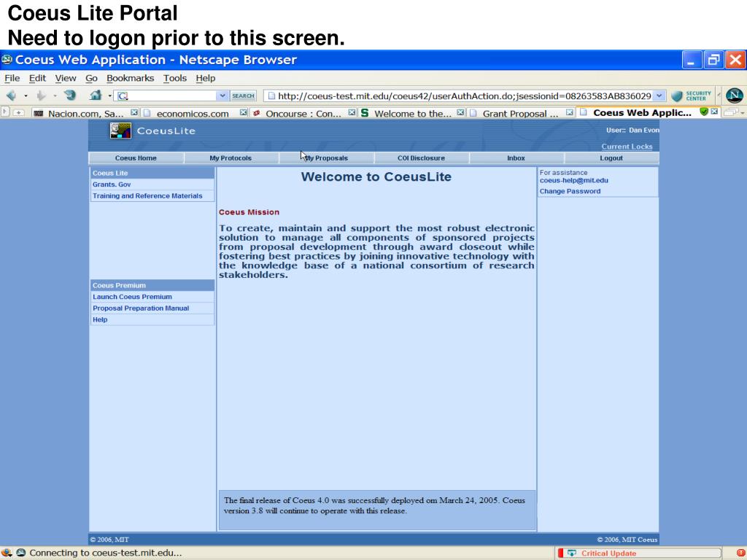Click the 'Coeus Mission' heading text
The image size is (747, 560).
[x=249, y=212]
